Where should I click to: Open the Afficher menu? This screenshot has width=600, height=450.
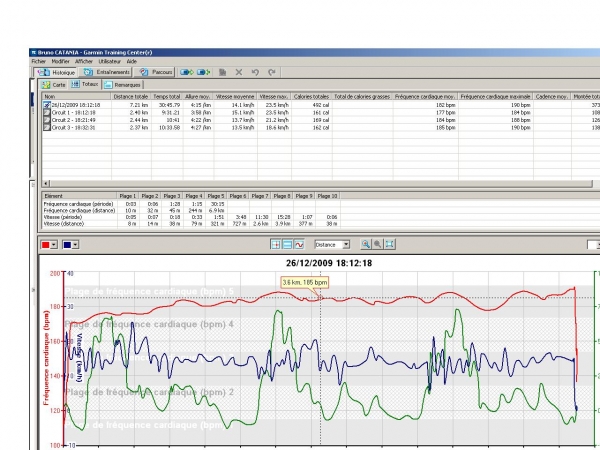84,61
